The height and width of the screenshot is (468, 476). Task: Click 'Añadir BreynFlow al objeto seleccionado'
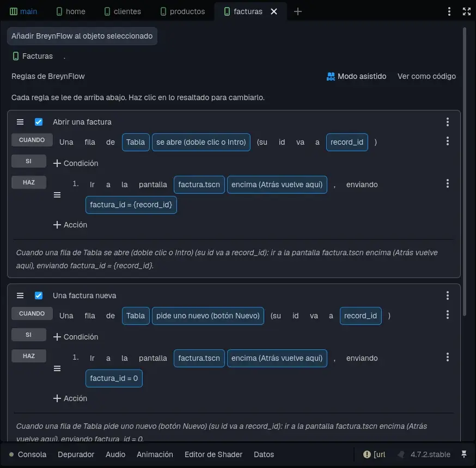82,36
